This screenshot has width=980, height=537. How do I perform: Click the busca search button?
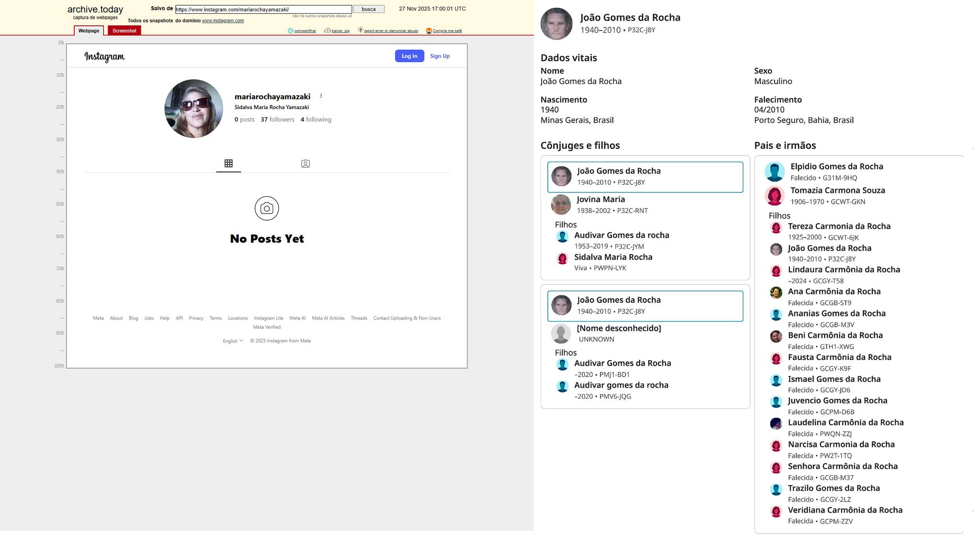point(368,9)
